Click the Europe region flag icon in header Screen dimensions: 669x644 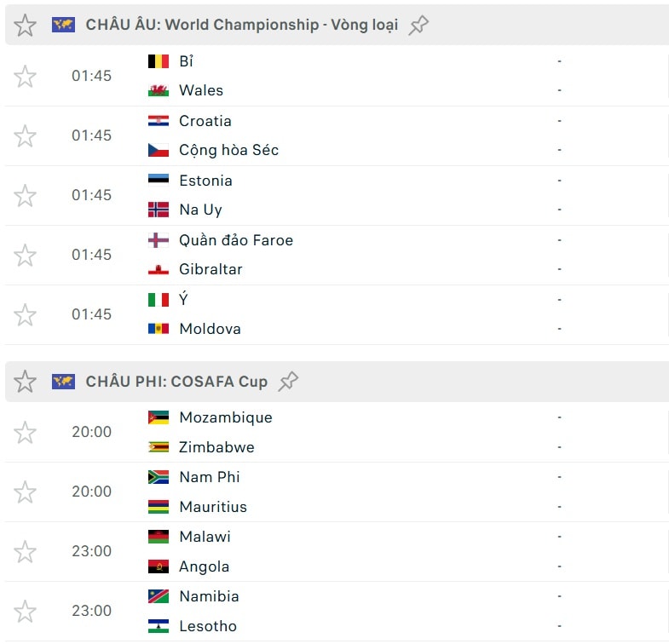click(63, 25)
